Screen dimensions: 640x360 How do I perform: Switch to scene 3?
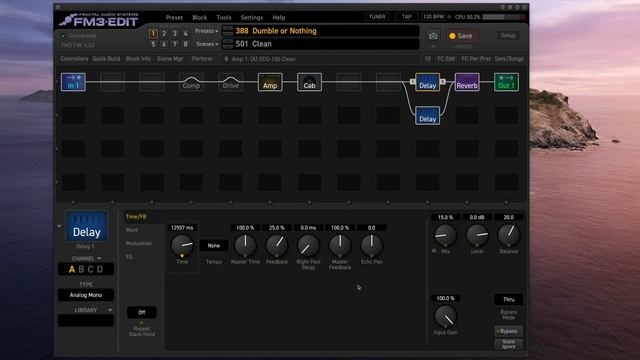(175, 33)
